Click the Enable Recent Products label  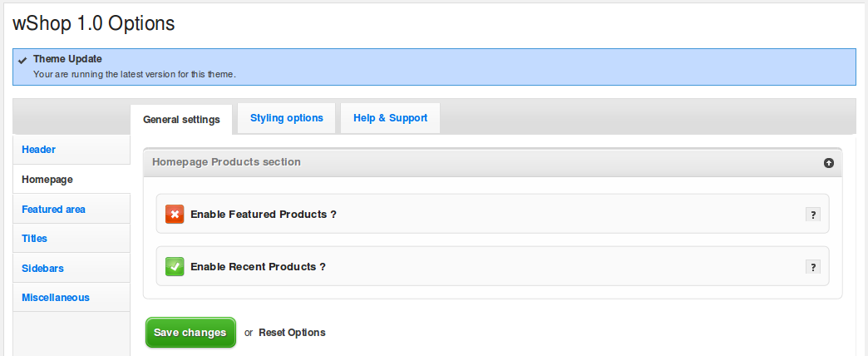coord(258,267)
